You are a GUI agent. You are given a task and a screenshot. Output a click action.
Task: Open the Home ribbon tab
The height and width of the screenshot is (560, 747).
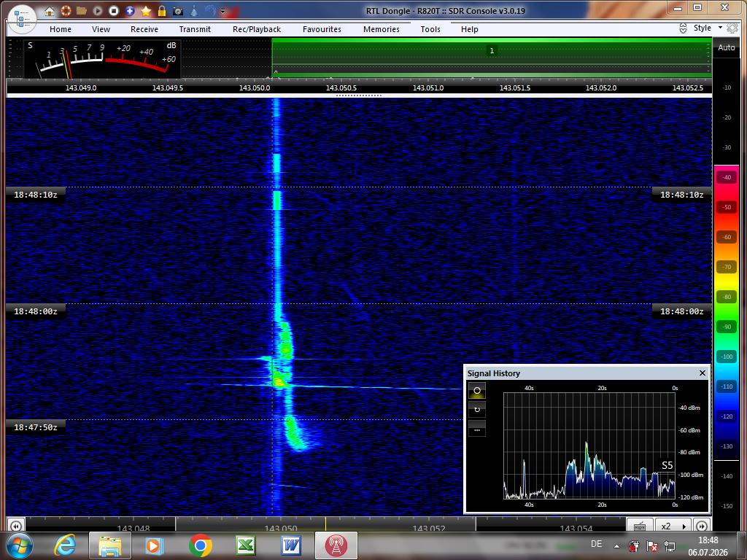[61, 29]
